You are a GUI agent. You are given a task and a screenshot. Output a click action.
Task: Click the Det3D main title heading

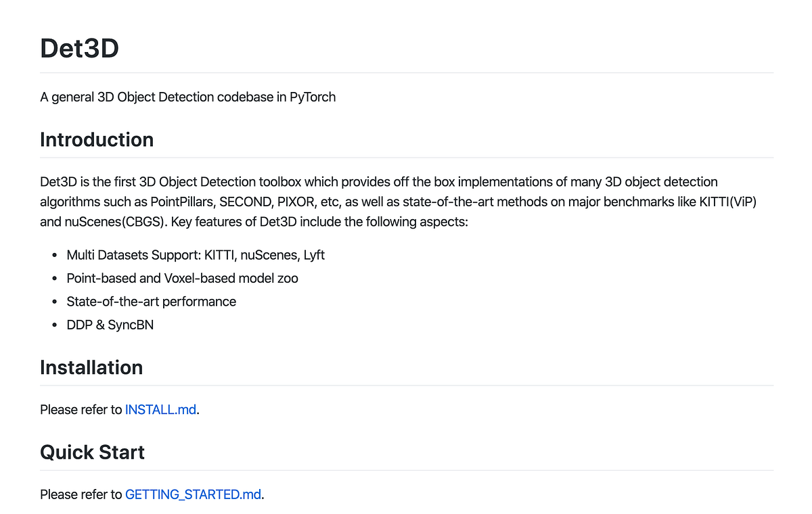79,49
